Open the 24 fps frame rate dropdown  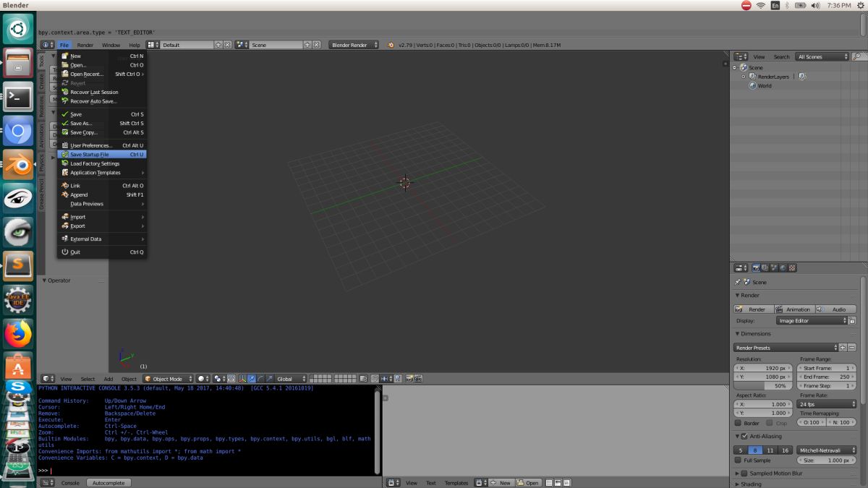827,404
